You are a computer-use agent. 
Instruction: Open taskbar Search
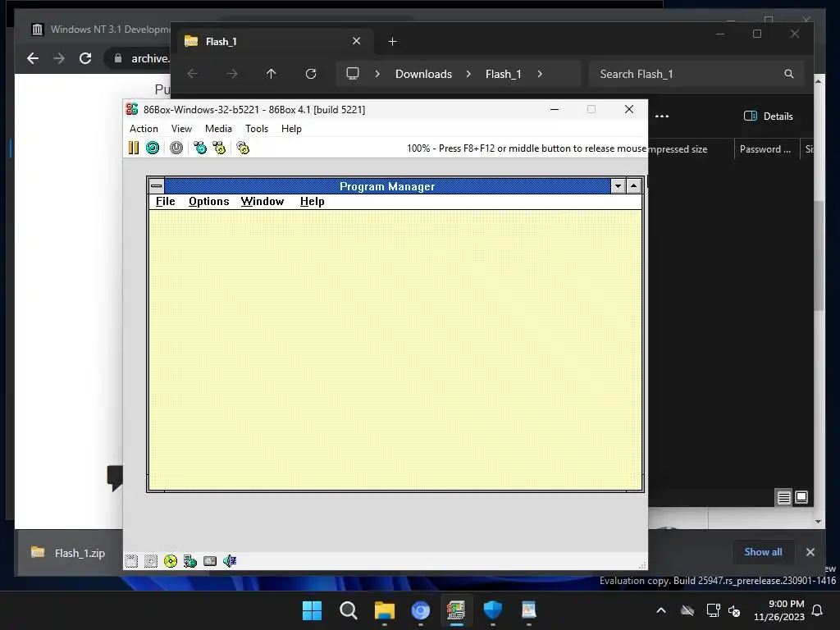348,610
